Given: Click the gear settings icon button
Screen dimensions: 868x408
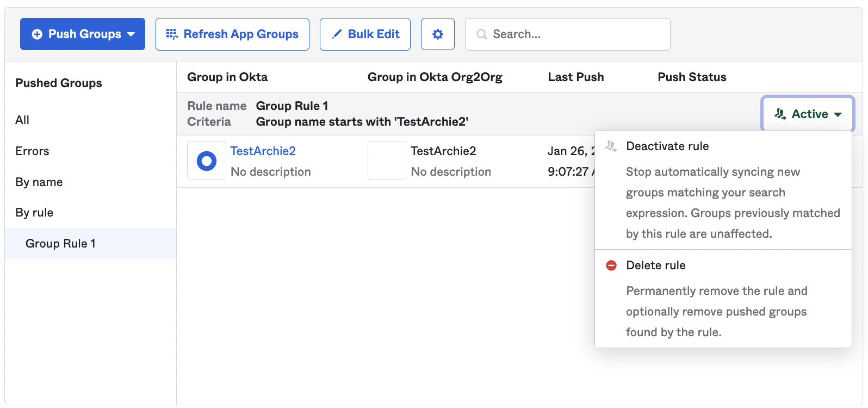Looking at the screenshot, I should (x=437, y=34).
